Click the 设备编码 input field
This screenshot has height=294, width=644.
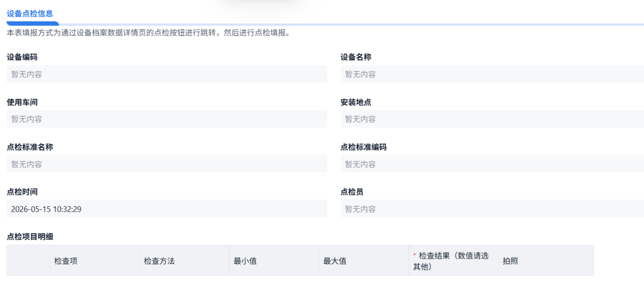tap(167, 74)
